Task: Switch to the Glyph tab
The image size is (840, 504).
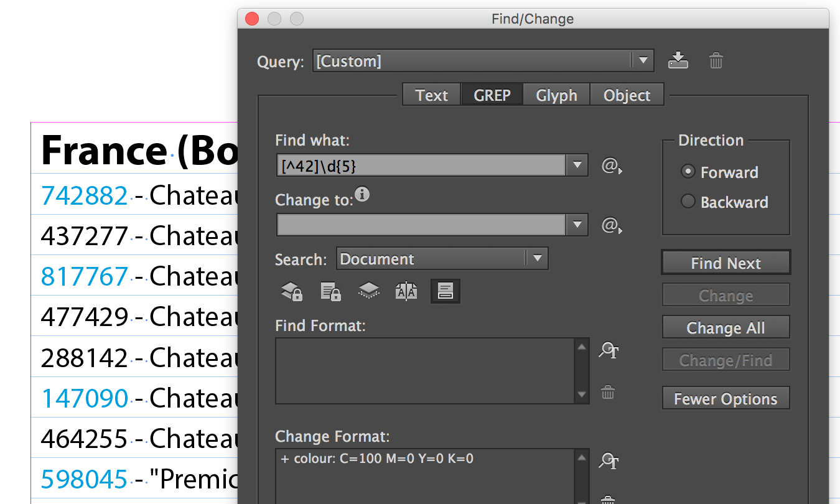Action: coord(556,95)
